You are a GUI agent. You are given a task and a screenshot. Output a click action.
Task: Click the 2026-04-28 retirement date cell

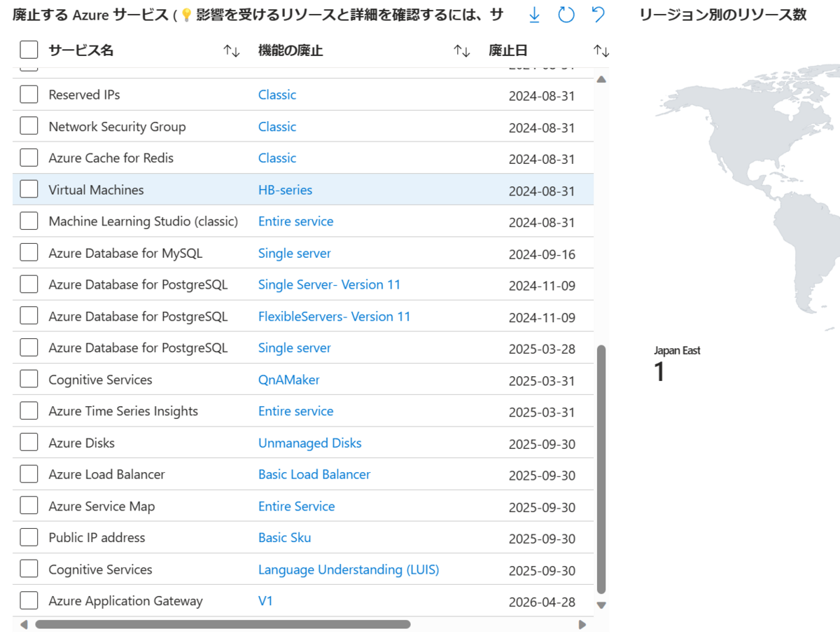point(542,602)
